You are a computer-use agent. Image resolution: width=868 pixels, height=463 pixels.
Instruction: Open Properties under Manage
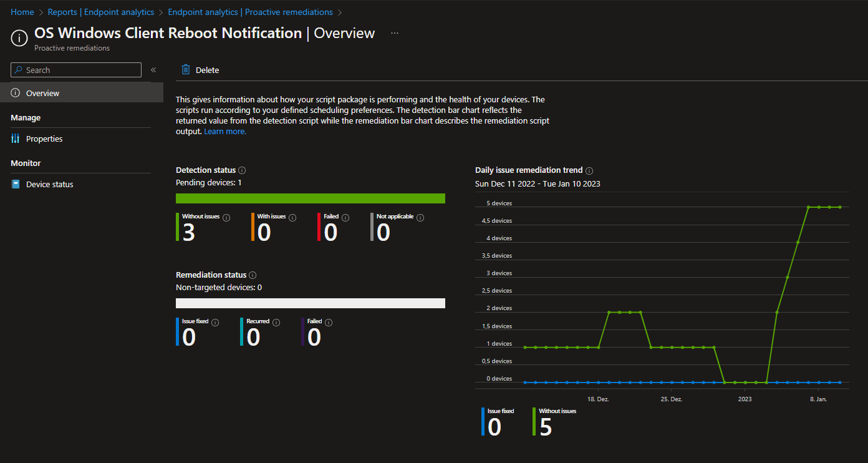coord(44,139)
